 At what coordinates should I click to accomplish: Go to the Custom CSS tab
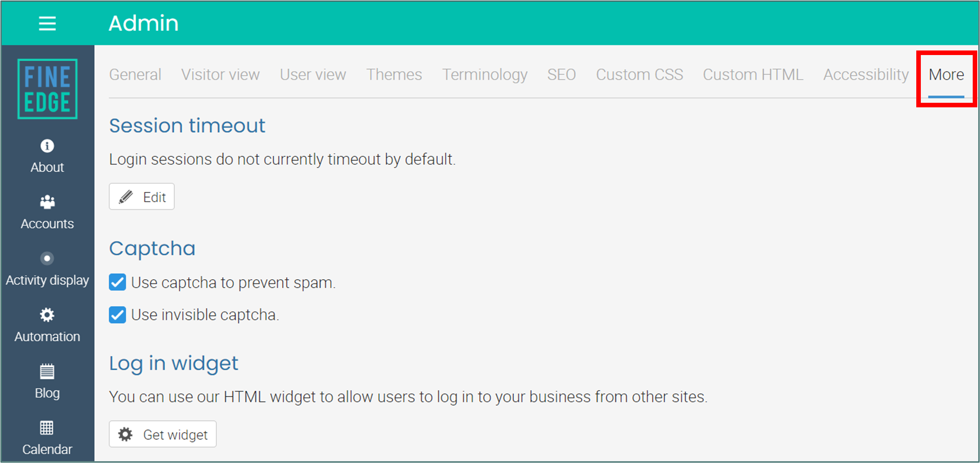[640, 75]
